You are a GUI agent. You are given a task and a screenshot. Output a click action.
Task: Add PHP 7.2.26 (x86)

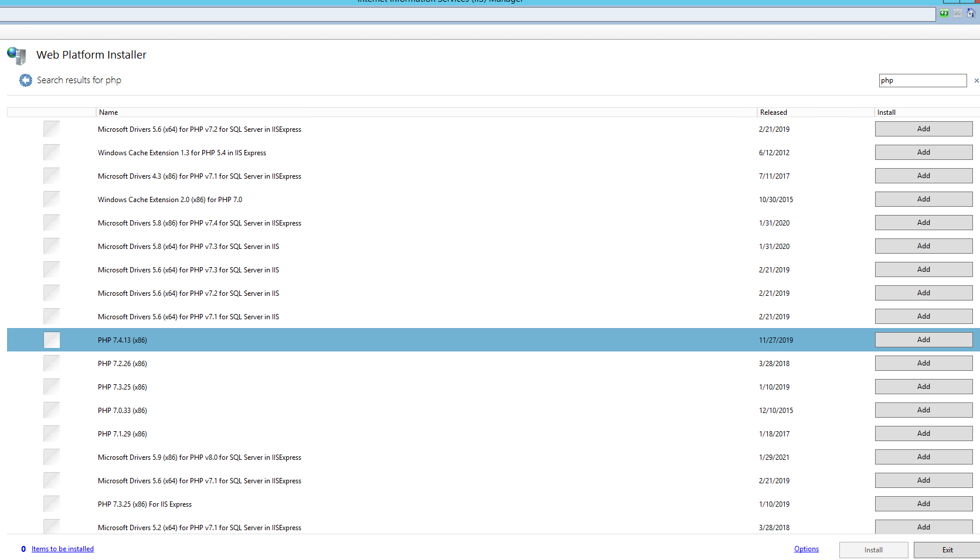pyautogui.click(x=924, y=363)
